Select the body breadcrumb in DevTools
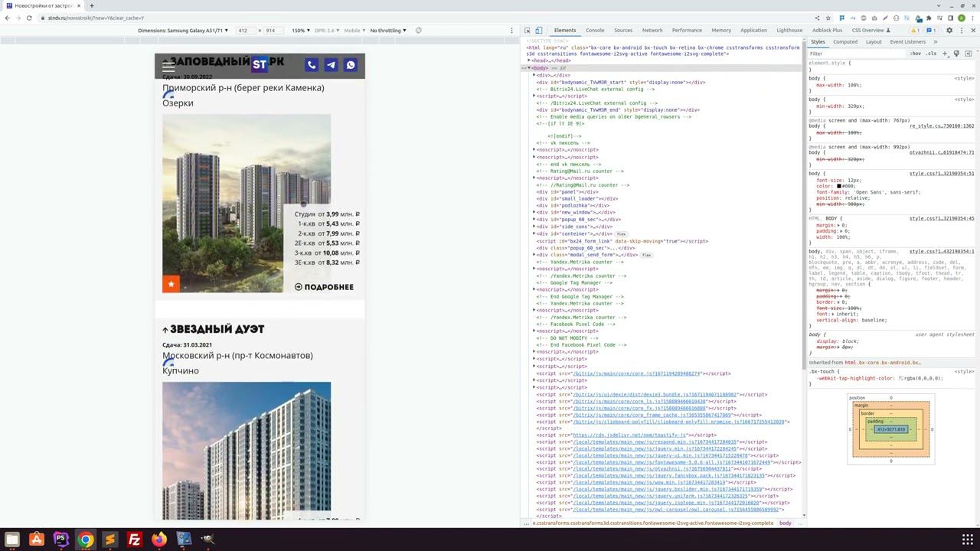This screenshot has width=980, height=551. (785, 523)
